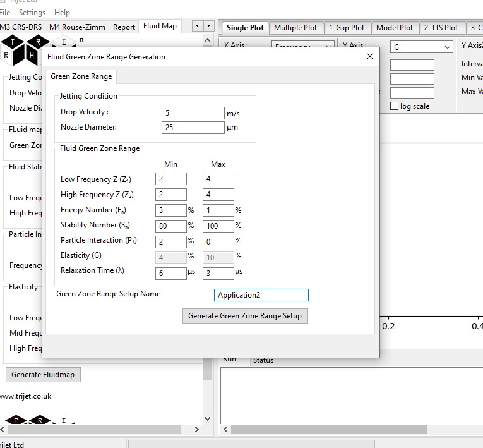
Task: Click the Drop Velocity input field
Action: click(x=193, y=113)
